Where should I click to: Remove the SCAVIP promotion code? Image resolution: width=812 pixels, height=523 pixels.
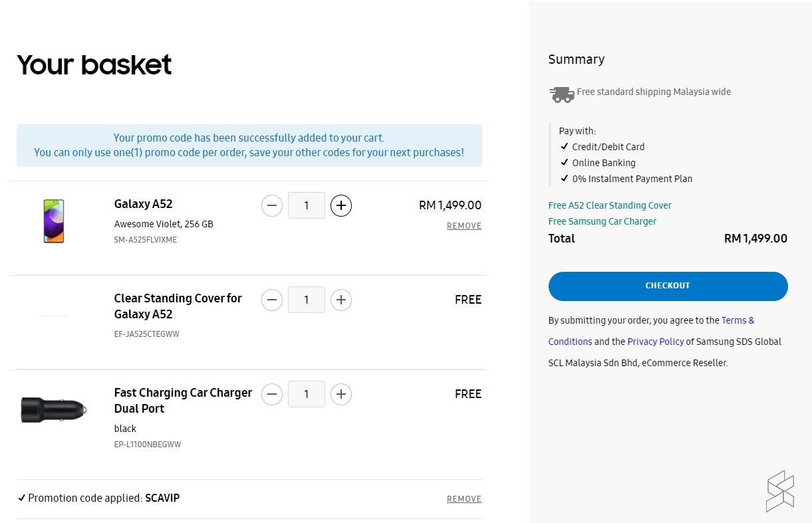(x=464, y=499)
